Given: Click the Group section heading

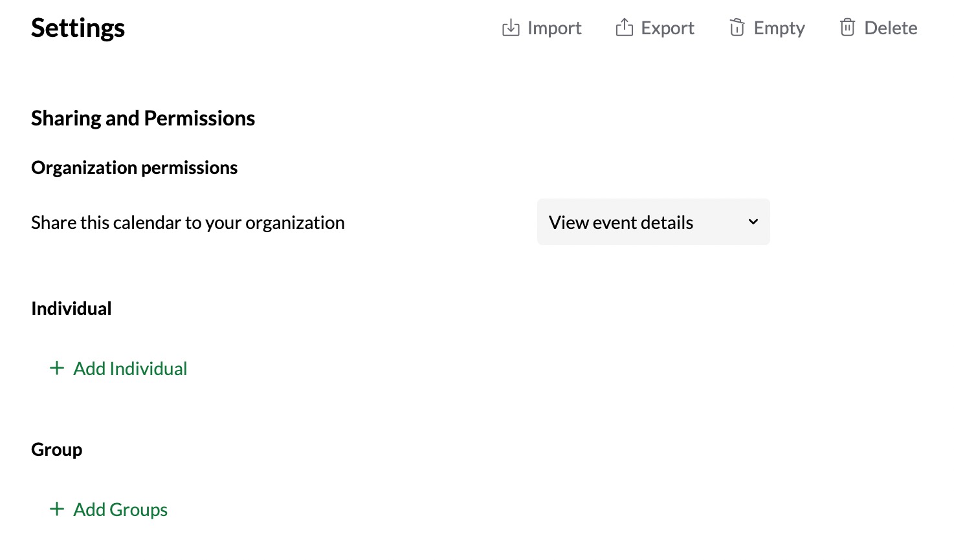Looking at the screenshot, I should click(56, 449).
